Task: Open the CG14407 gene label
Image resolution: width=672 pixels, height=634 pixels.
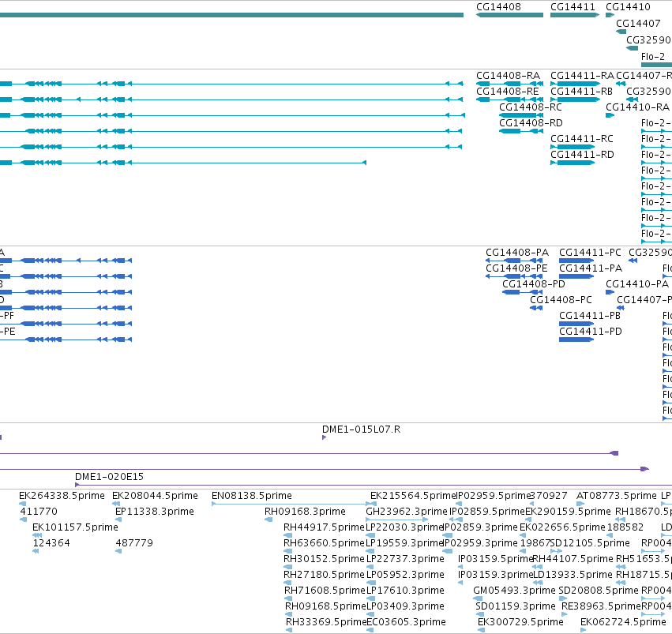Action: pos(638,24)
